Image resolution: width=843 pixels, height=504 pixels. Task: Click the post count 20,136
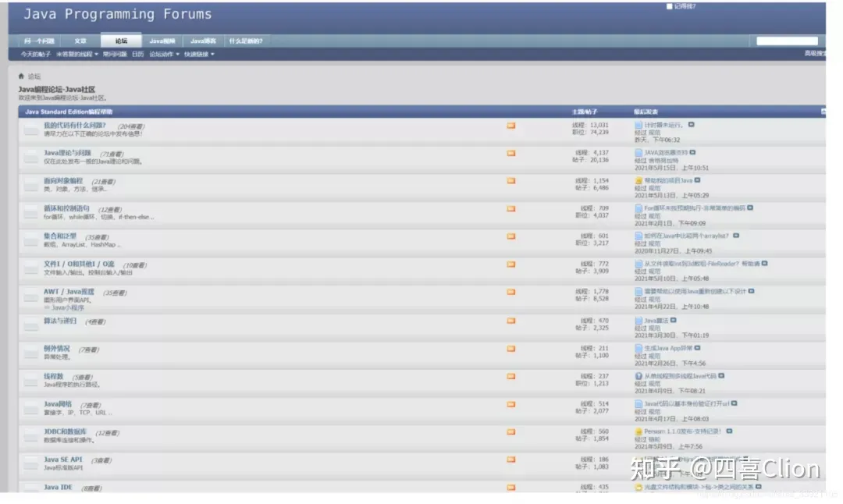(x=599, y=160)
